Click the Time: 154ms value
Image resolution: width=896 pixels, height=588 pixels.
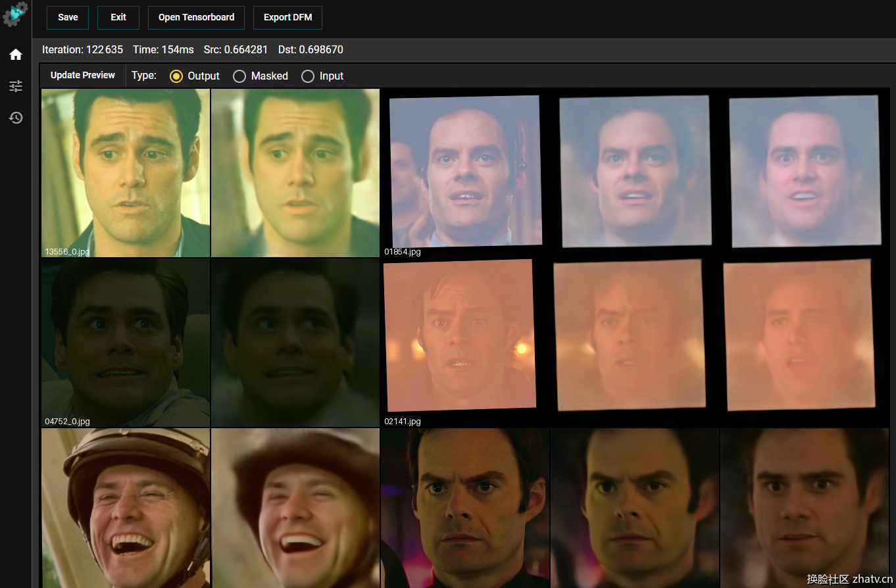point(163,50)
